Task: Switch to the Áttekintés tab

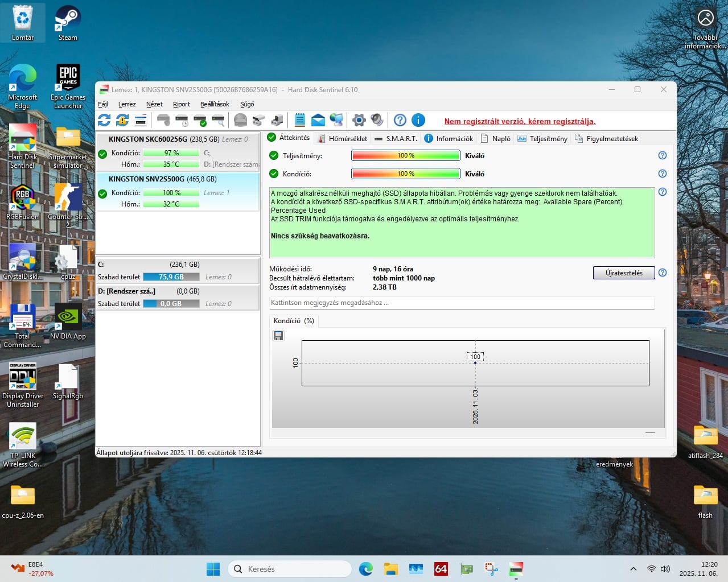Action: pos(289,138)
